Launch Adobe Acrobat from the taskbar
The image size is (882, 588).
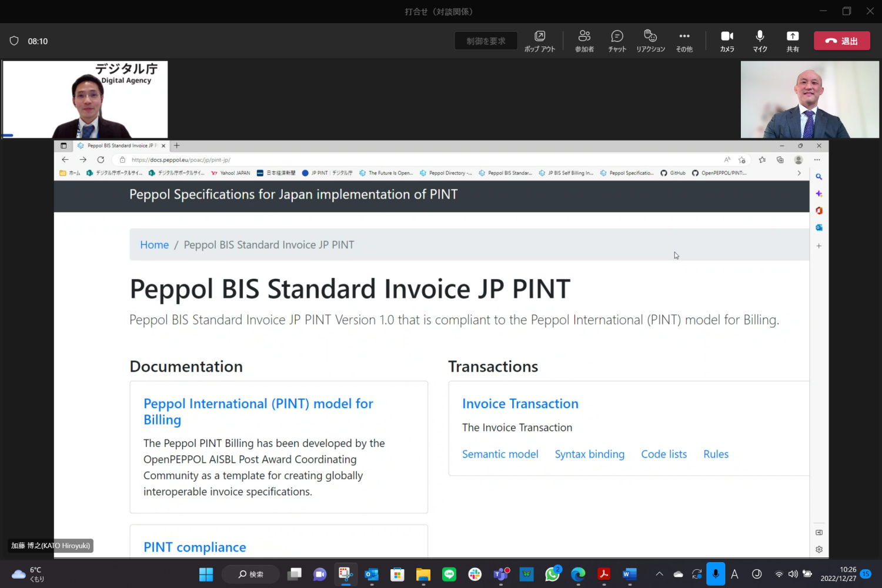[x=604, y=574]
